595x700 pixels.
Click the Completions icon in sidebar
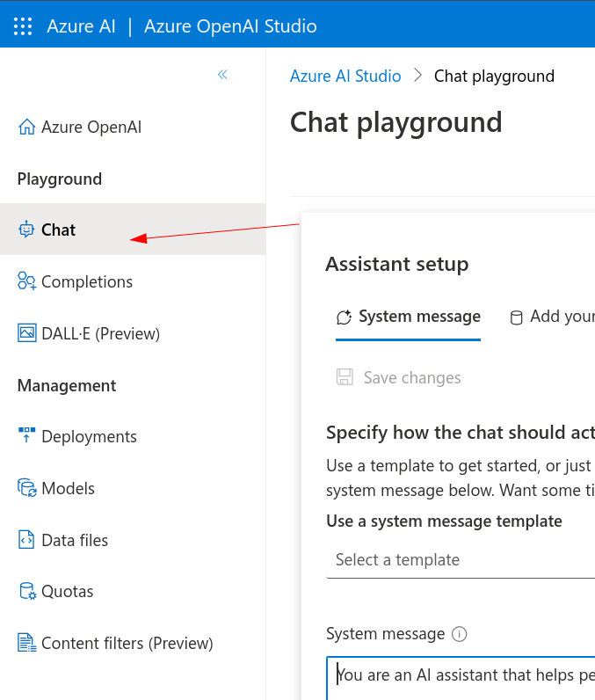click(x=26, y=281)
